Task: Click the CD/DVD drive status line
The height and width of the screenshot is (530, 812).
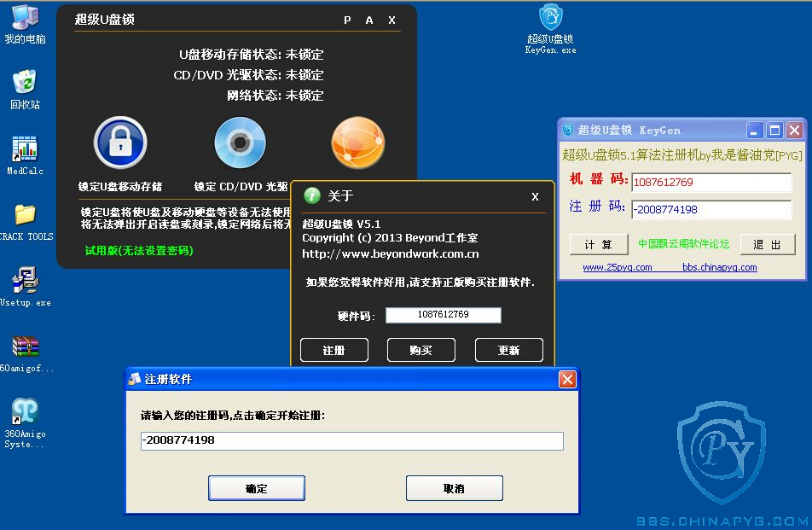Action: pos(248,75)
